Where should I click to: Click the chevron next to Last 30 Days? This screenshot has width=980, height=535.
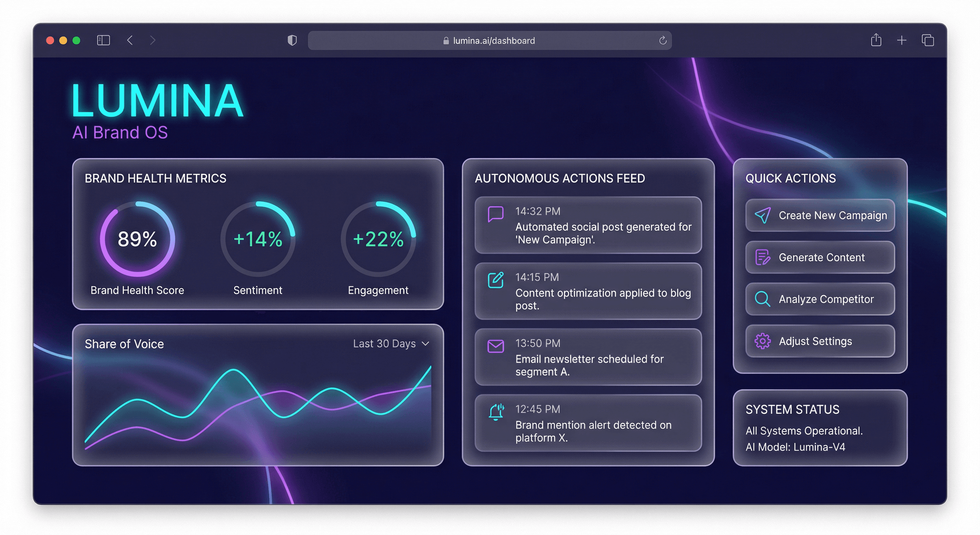coord(426,343)
